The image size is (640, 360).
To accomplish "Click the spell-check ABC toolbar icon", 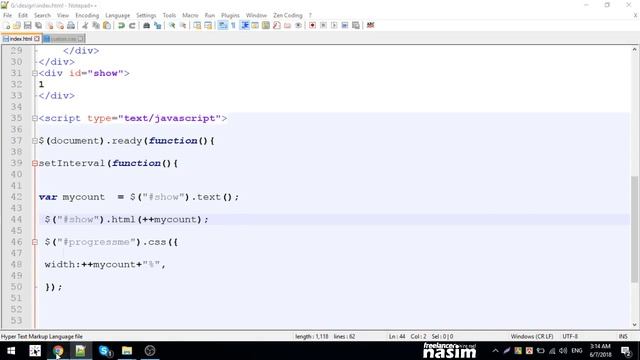I will (370, 25).
